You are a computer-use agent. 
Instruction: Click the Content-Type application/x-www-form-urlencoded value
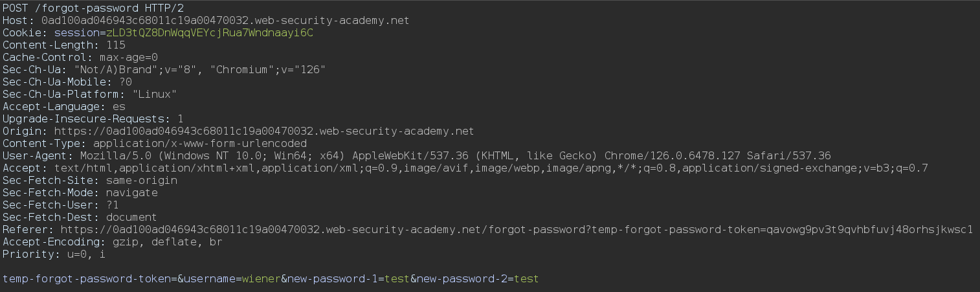[200, 143]
